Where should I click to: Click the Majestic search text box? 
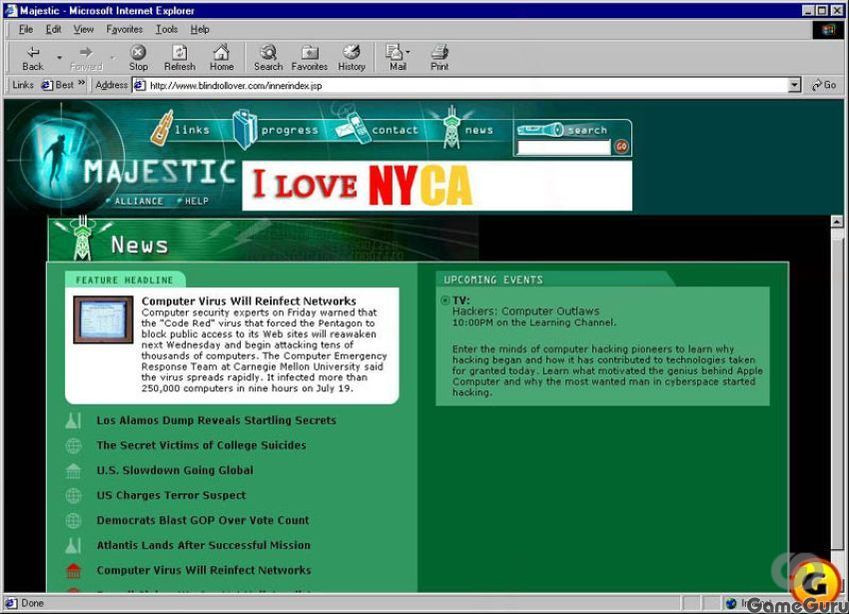(x=564, y=147)
